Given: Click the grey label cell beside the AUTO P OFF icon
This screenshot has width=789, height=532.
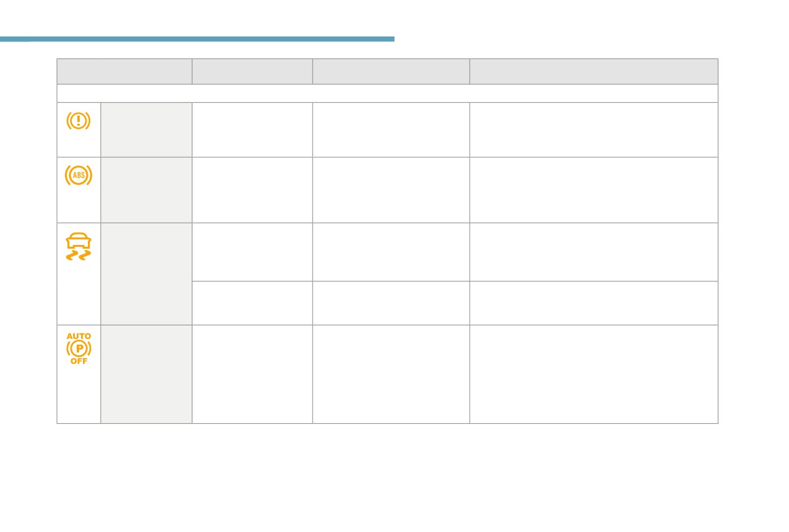Looking at the screenshot, I should tap(146, 374).
